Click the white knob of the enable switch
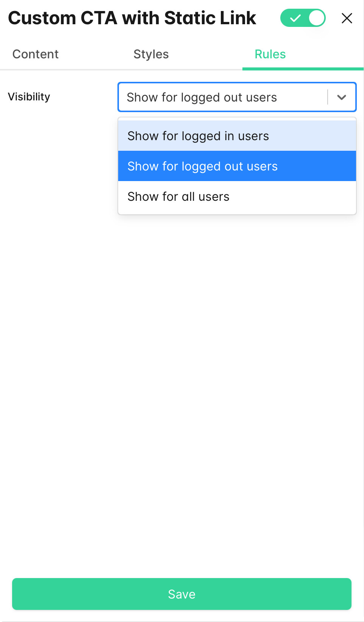Viewport: 364px width, 622px height. coord(317,18)
